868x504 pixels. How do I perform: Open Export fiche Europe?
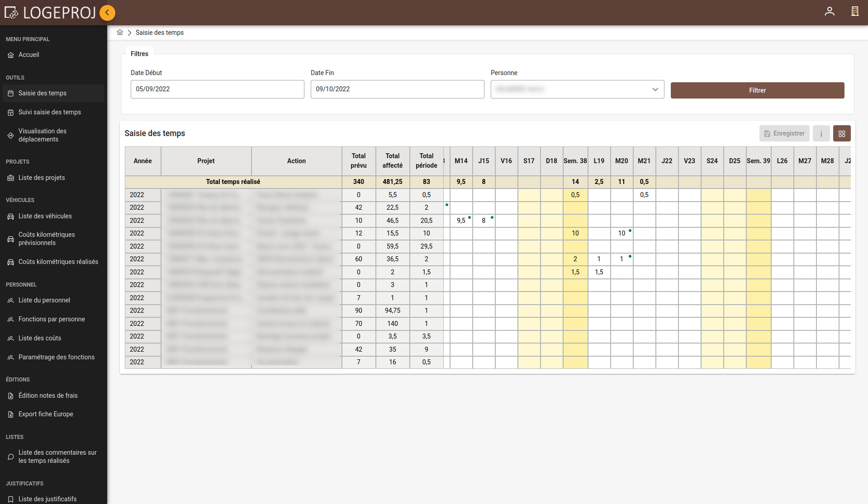46,414
